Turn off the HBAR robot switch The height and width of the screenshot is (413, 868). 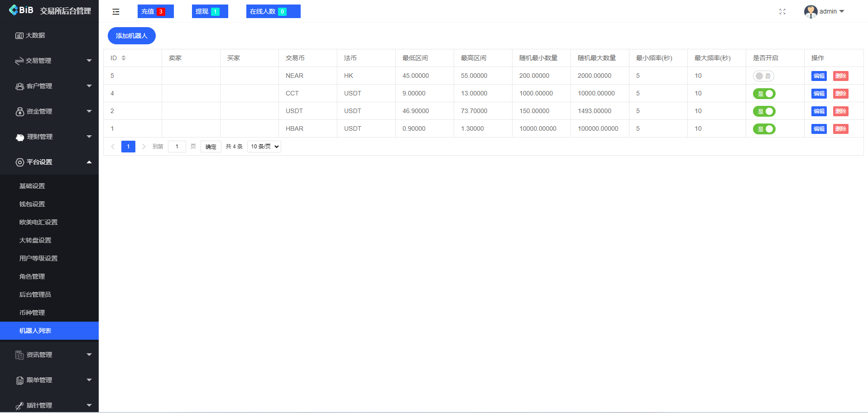pos(764,129)
